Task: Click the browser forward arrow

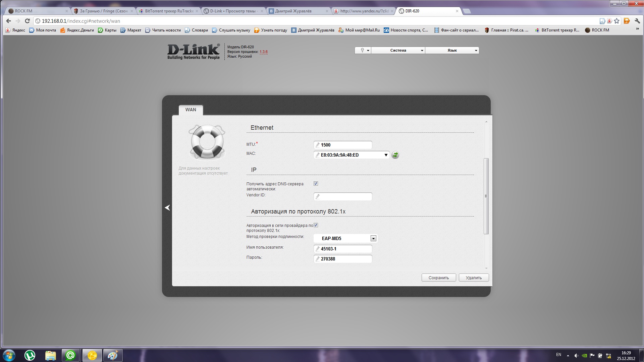Action: 18,21
